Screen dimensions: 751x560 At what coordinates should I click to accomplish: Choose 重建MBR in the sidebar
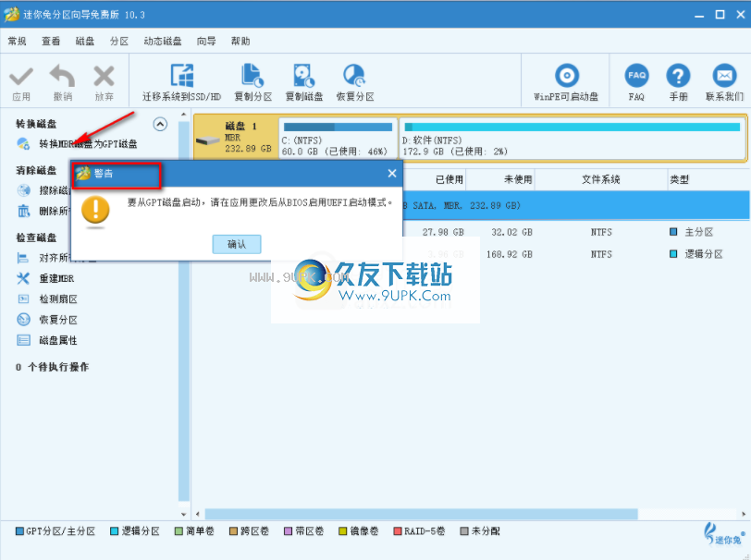tap(56, 278)
